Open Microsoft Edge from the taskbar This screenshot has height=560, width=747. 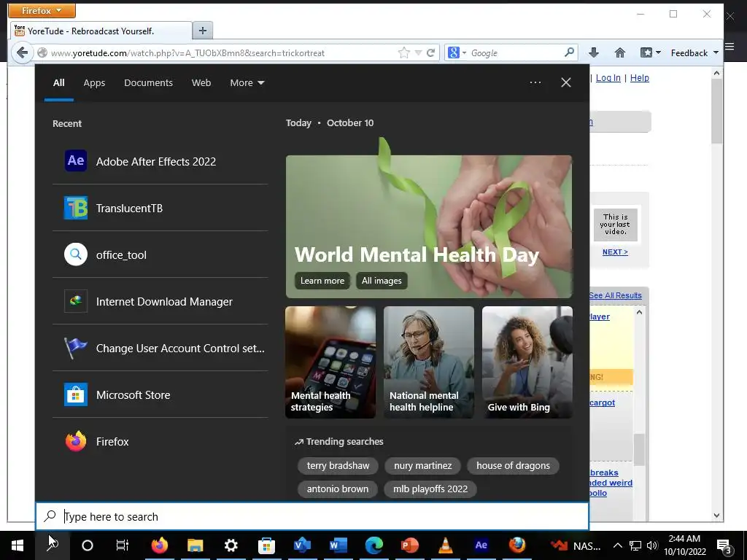(374, 545)
